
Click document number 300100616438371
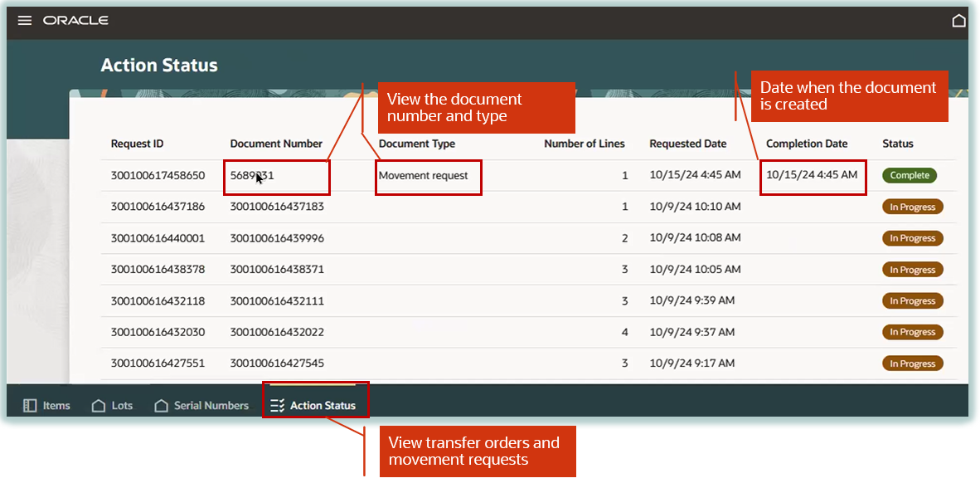point(277,270)
